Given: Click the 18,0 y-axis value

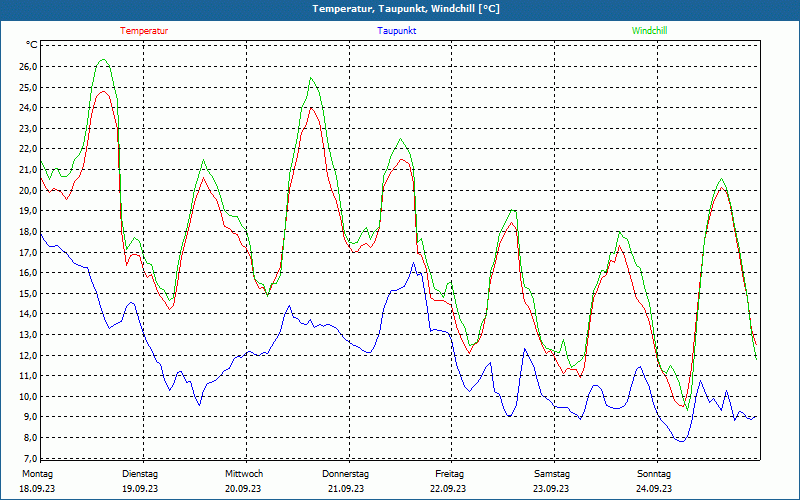Looking at the screenshot, I should pyautogui.click(x=28, y=232).
